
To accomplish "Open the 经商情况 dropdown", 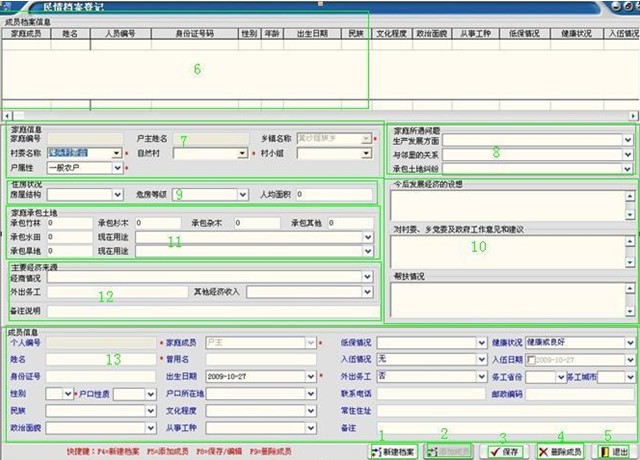I will coord(367,277).
